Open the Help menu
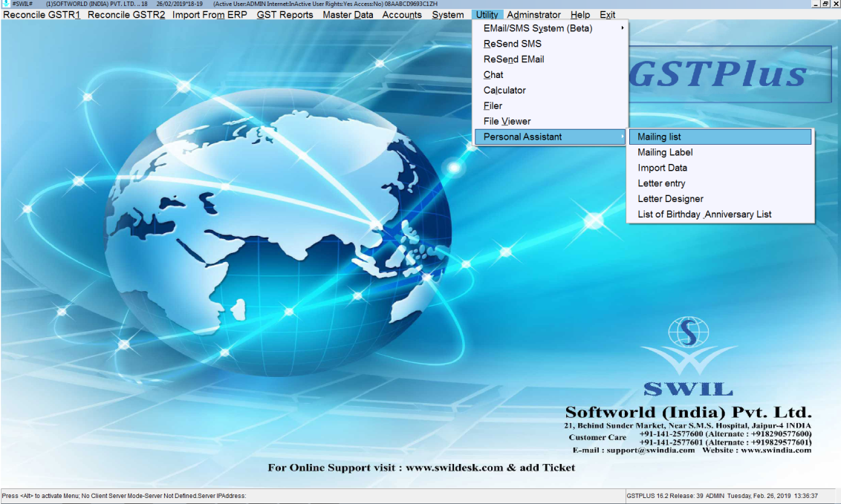Image resolution: width=841 pixels, height=504 pixels. tap(579, 15)
